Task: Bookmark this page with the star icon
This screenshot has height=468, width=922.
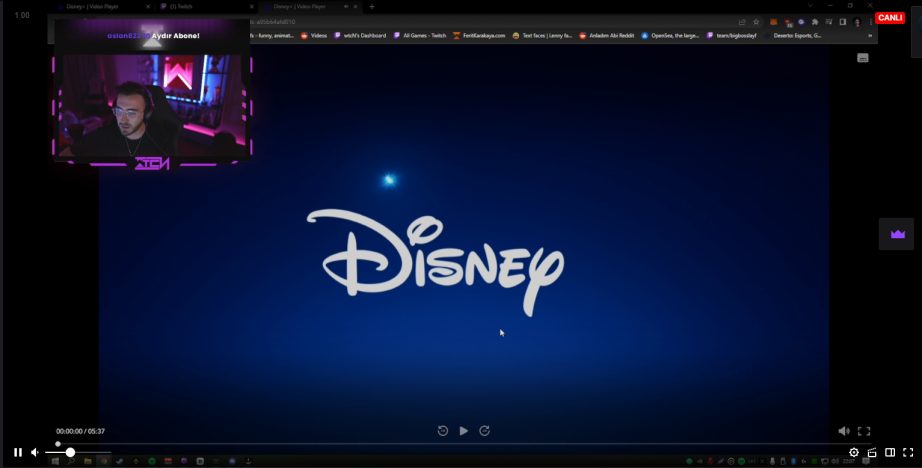Action: 756,22
